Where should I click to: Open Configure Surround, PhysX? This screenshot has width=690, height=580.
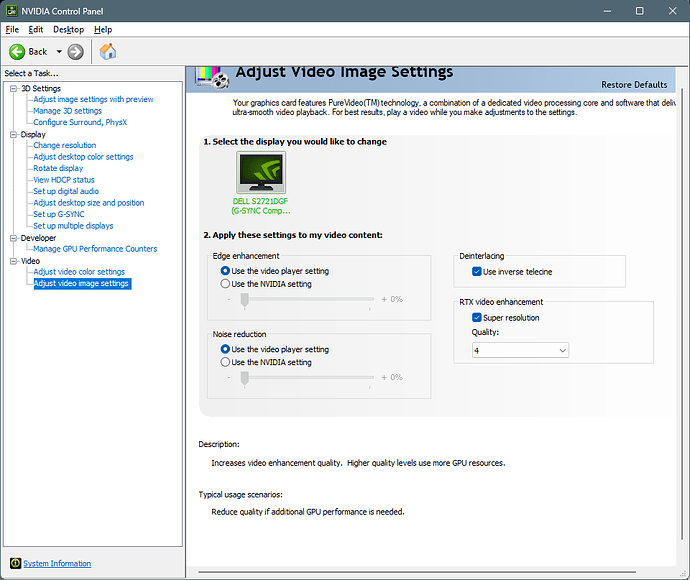tap(80, 122)
